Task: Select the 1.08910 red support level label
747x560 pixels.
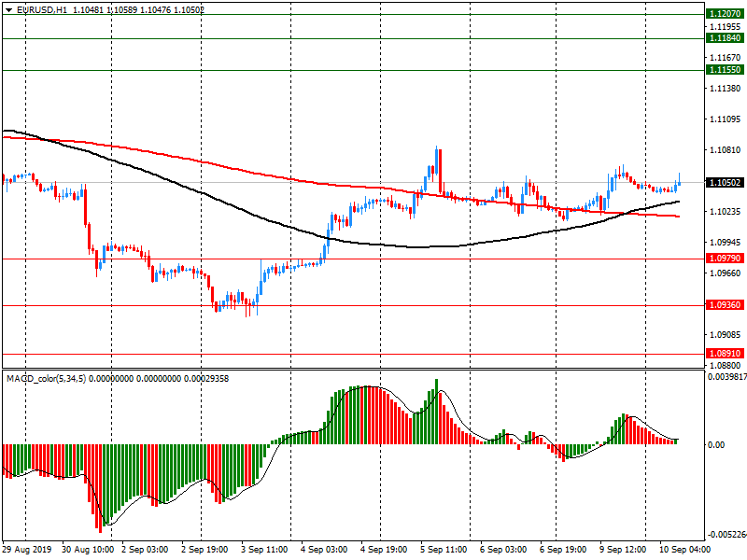Action: click(725, 354)
